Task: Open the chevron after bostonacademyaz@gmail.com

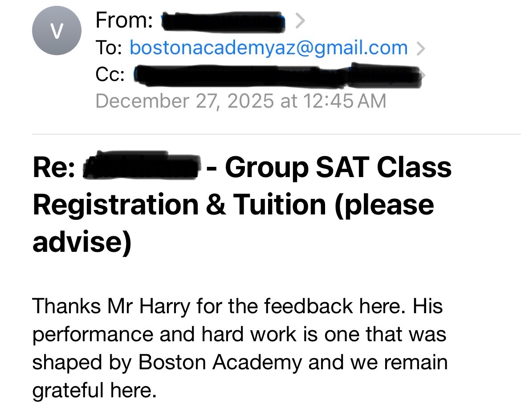Action: coord(420,48)
